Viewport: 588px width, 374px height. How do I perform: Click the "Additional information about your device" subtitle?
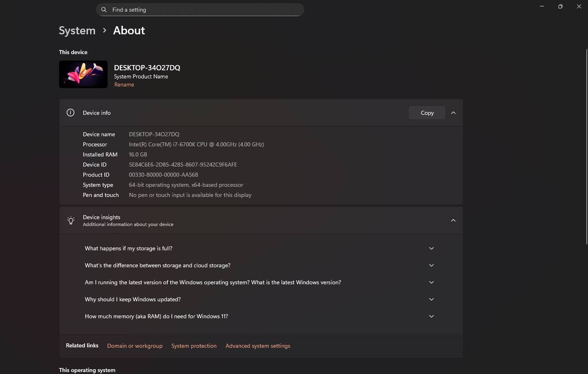pos(128,224)
